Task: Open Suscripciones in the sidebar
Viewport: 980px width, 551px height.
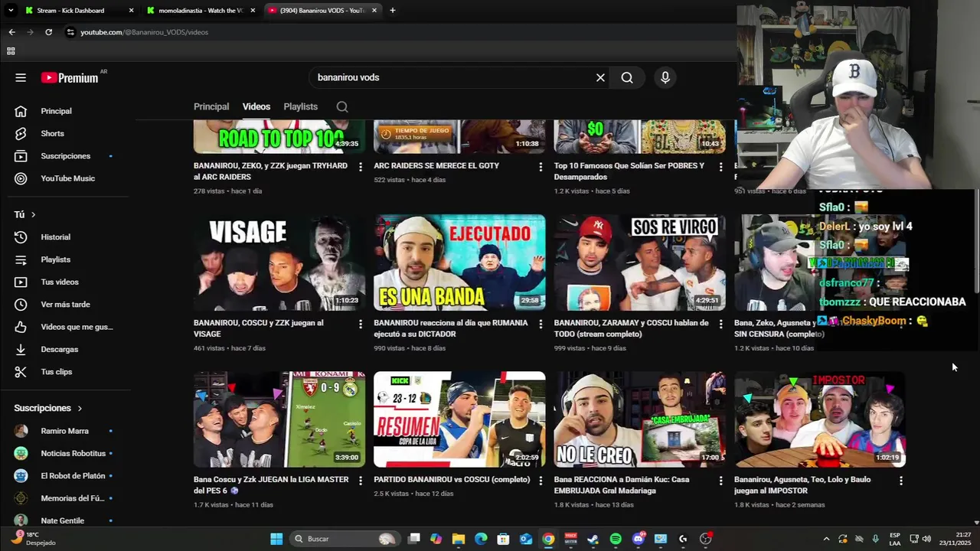Action: point(65,156)
